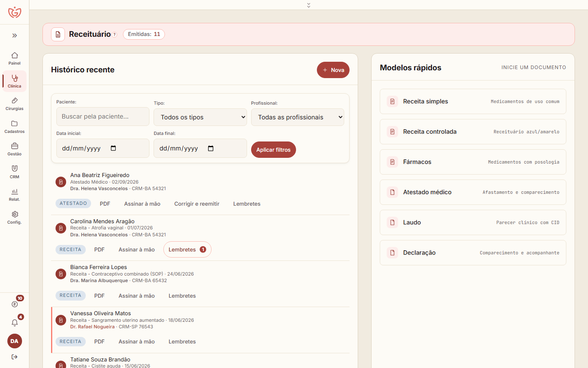Screen dimensions: 588x368
Task: Start a 'Receita controlada' template
Action: coord(473,132)
